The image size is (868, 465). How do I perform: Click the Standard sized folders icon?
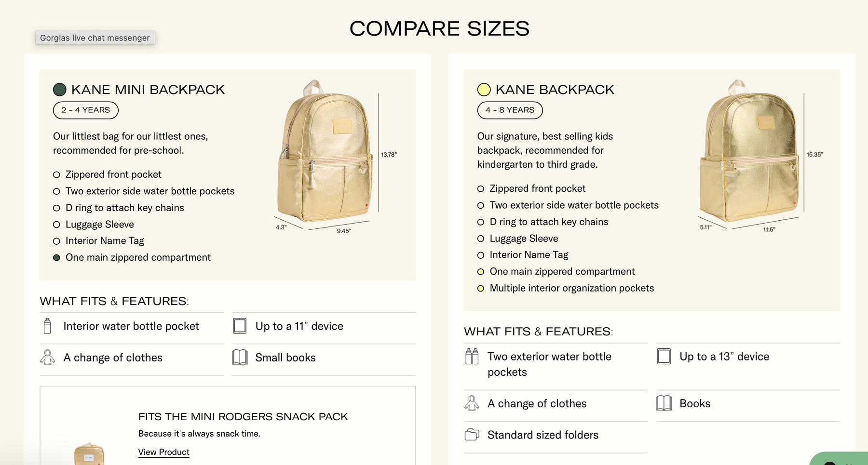coord(472,435)
